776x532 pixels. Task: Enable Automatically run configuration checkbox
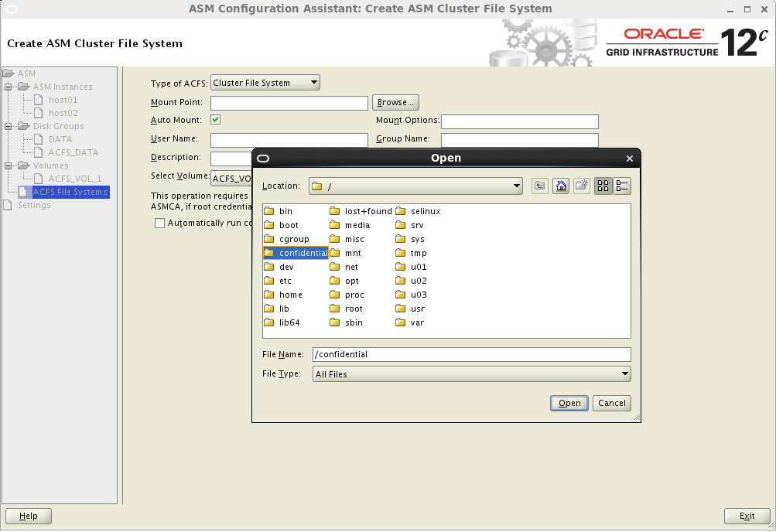tap(159, 223)
